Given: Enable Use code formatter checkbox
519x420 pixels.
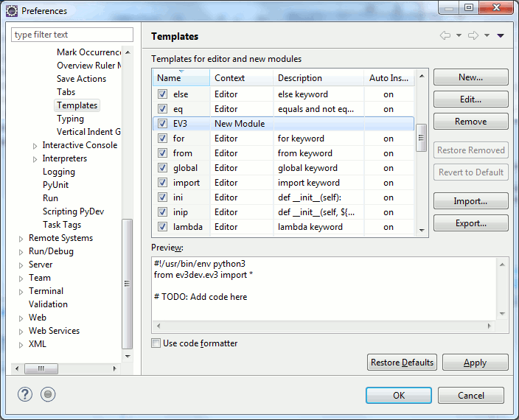Looking at the screenshot, I should [156, 343].
